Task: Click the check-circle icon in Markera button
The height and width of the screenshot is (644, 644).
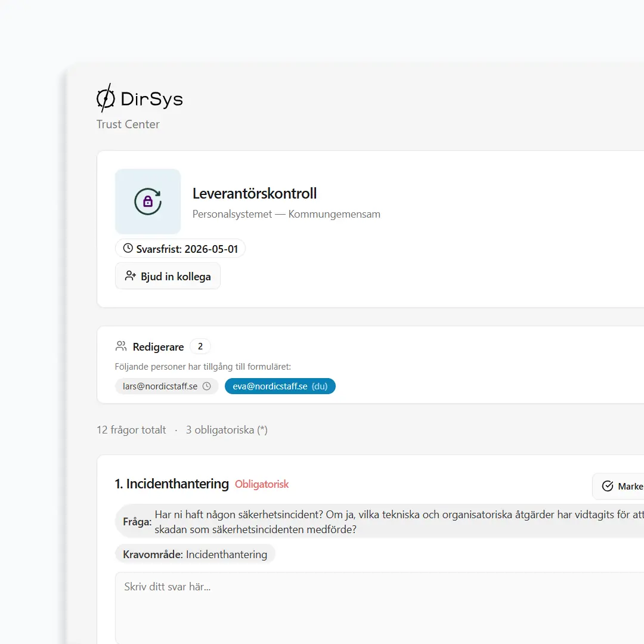Action: click(608, 486)
